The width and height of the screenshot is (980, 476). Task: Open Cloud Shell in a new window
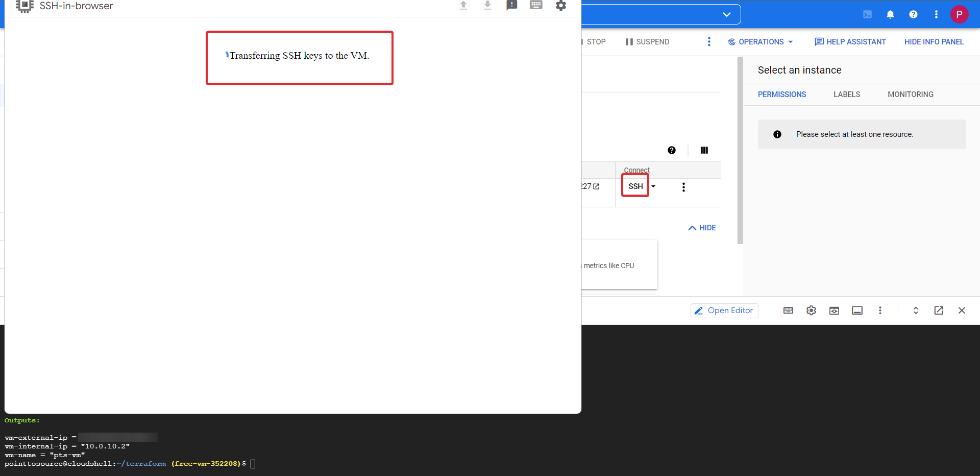pos(939,311)
